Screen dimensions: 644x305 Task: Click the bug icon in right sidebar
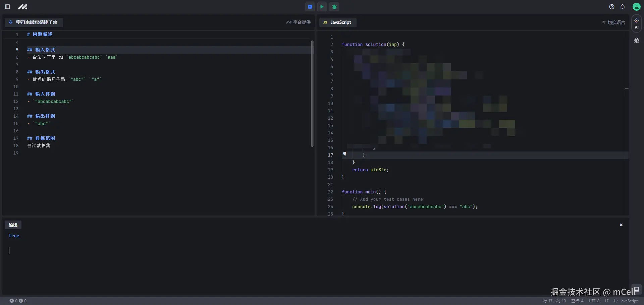(x=636, y=41)
